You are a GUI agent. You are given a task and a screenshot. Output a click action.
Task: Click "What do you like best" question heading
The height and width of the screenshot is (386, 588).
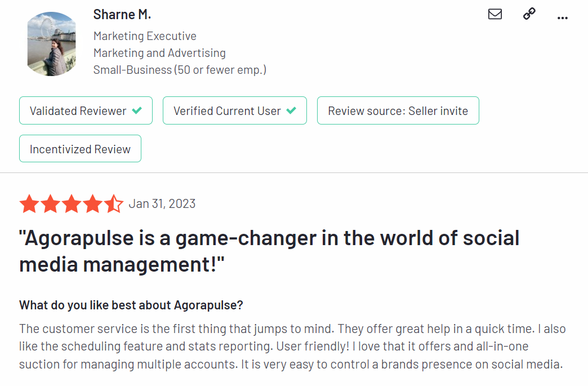coord(131,305)
